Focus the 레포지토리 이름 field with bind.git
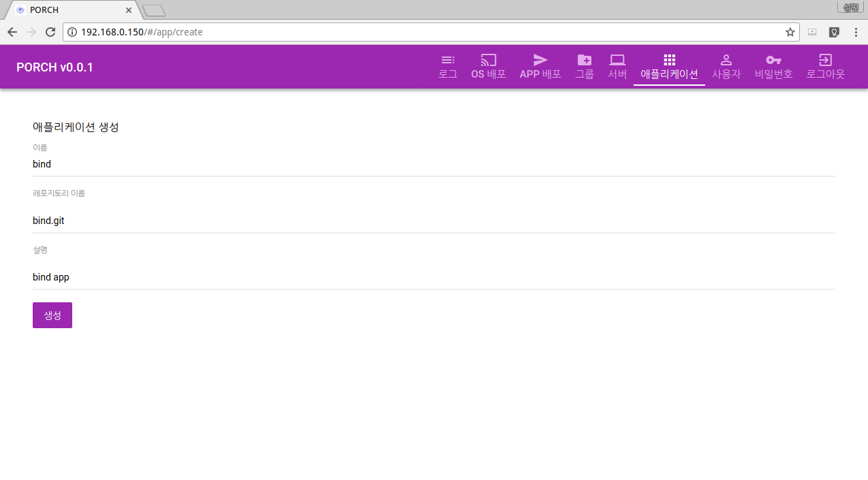Image resolution: width=868 pixels, height=480 pixels. tap(433, 221)
